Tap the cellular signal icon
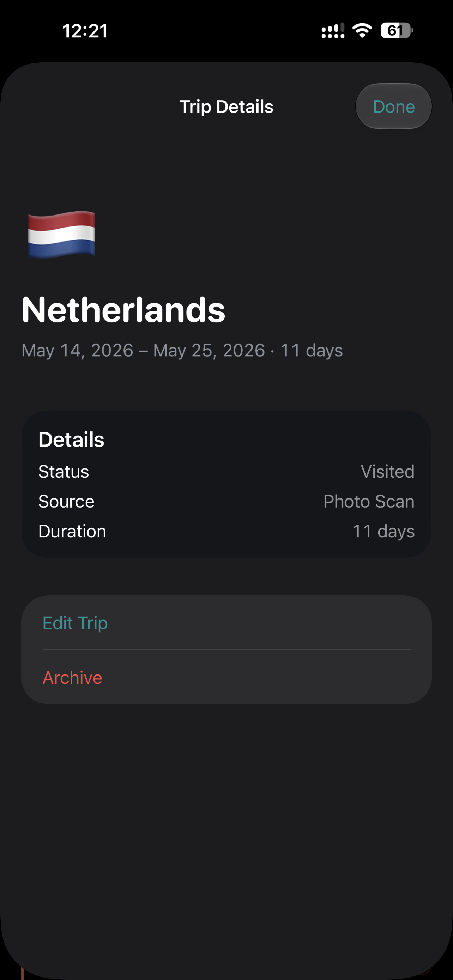Screen dimensions: 453x980 coord(333,30)
